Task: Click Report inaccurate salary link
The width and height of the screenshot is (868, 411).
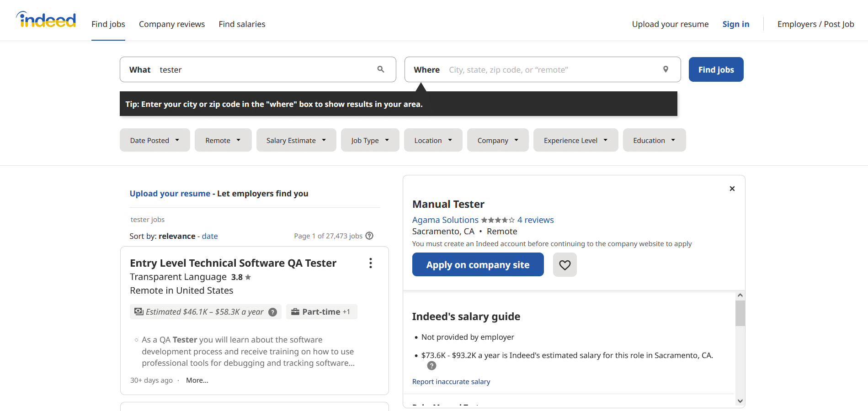Action: (x=451, y=382)
